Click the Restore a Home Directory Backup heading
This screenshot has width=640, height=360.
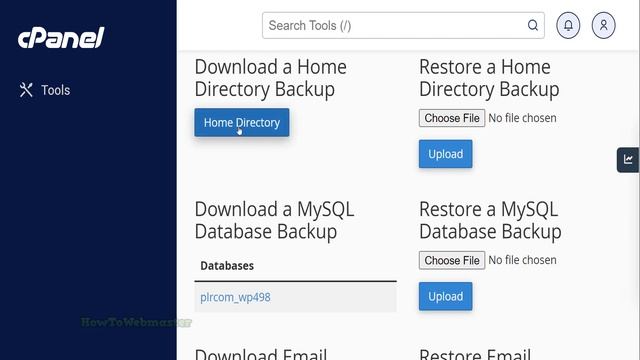tap(489, 78)
